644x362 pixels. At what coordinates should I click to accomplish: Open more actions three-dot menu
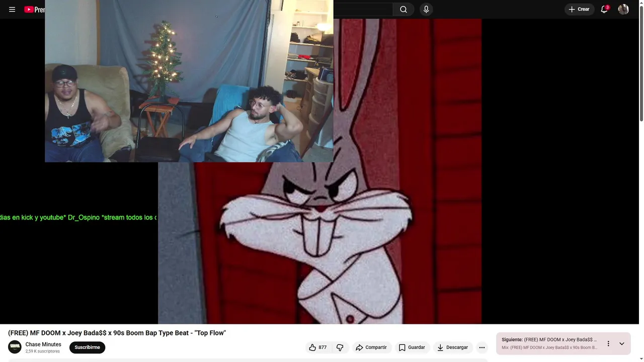[x=482, y=347]
